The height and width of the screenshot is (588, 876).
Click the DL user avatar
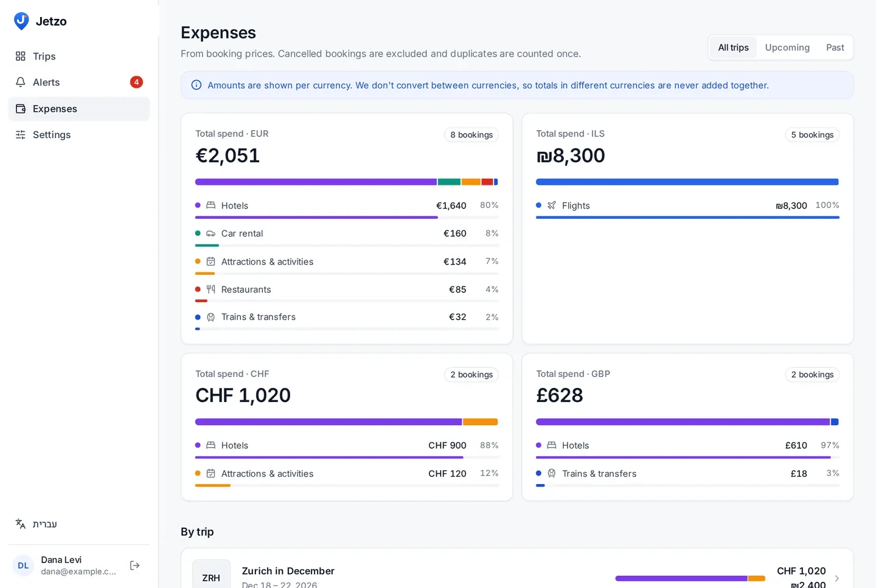click(x=23, y=566)
